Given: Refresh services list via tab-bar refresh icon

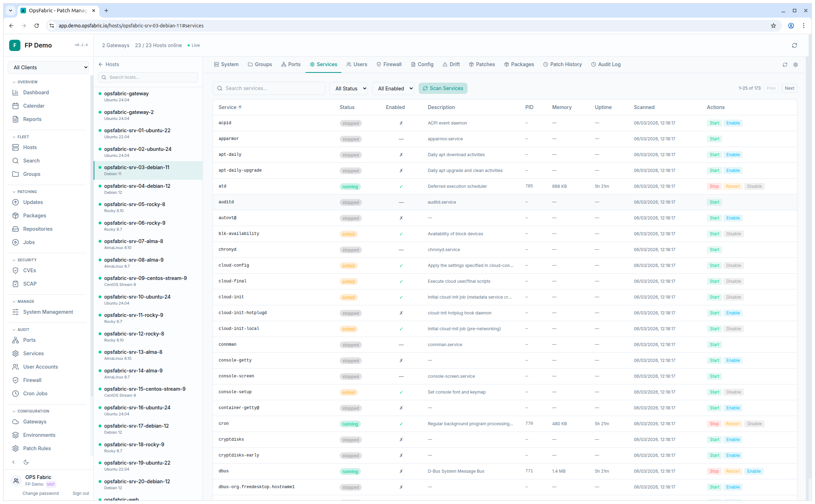Looking at the screenshot, I should (785, 65).
